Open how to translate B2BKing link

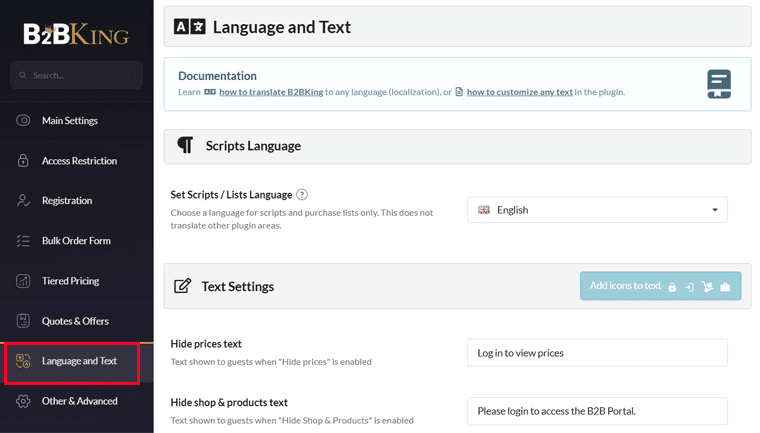coord(271,92)
